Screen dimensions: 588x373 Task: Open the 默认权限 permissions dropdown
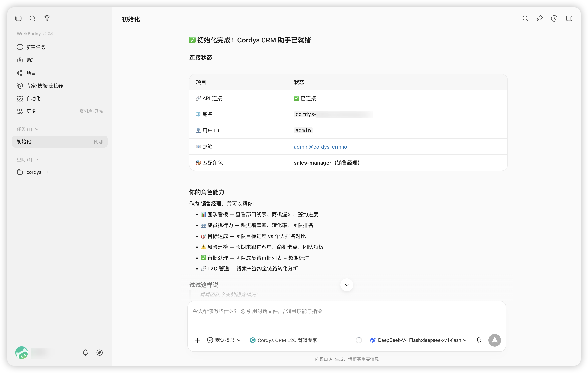pos(224,340)
